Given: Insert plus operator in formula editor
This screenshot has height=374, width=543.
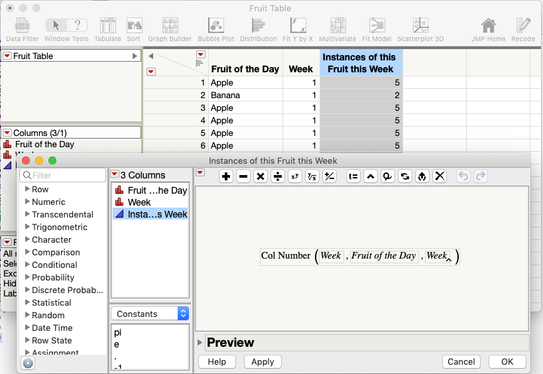Looking at the screenshot, I should tap(226, 176).
